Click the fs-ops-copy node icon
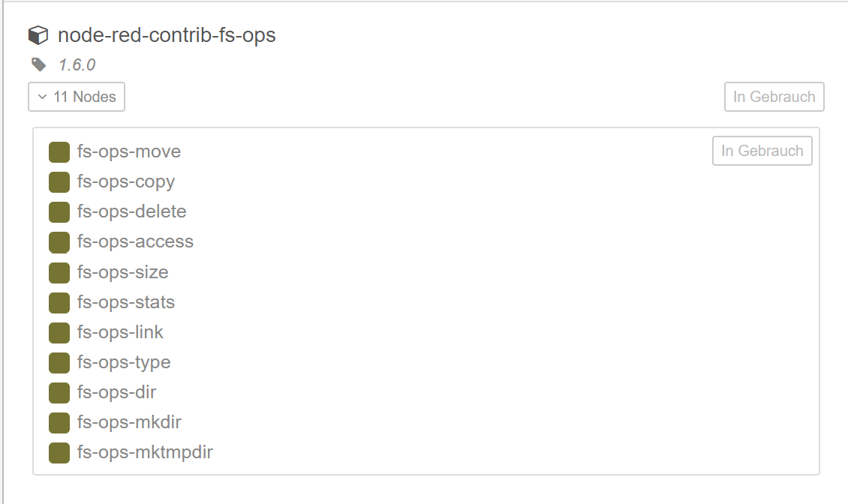848x504 pixels. click(x=59, y=182)
